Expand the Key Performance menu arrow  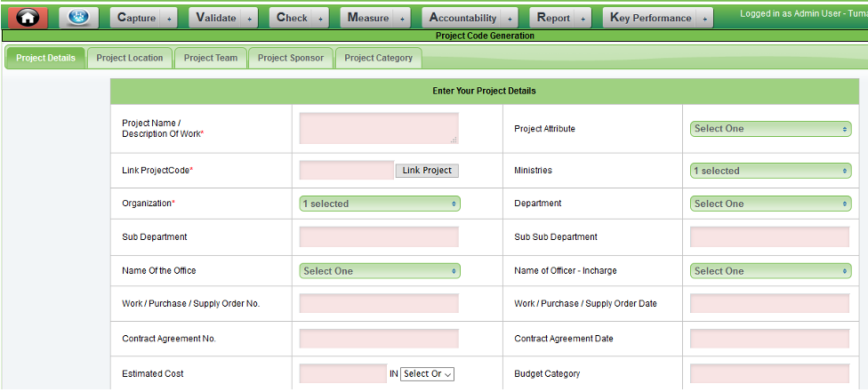705,19
